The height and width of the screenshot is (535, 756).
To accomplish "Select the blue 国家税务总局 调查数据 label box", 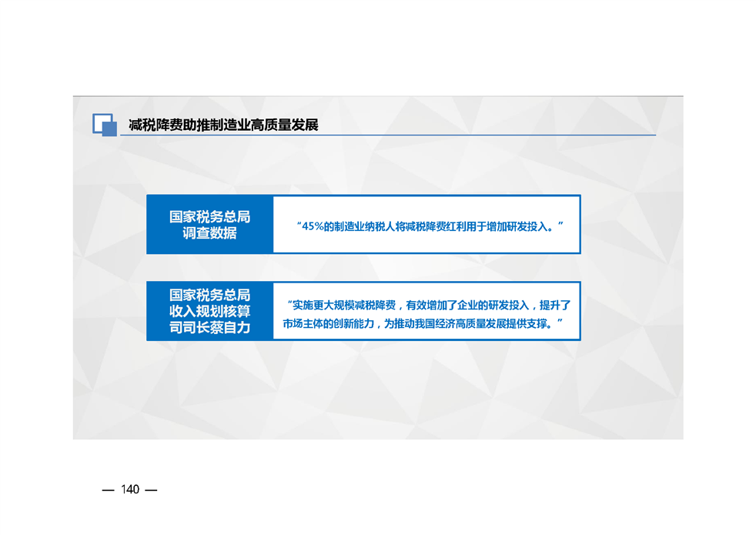I will click(209, 224).
